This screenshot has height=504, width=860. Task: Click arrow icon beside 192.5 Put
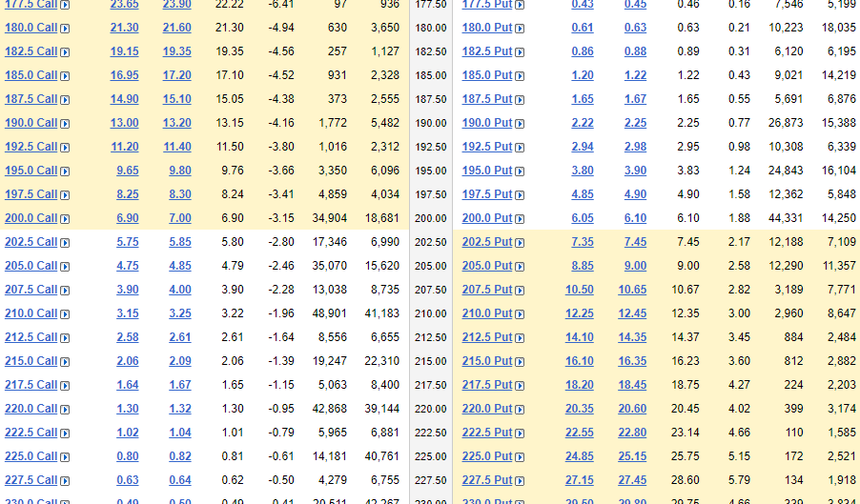click(x=520, y=148)
